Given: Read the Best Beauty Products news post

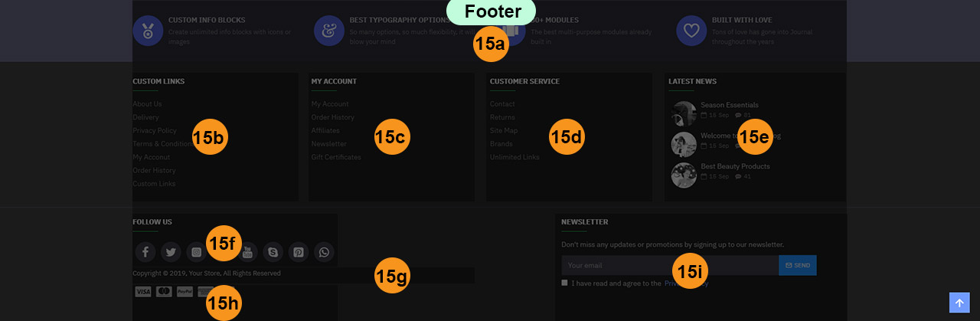Looking at the screenshot, I should 736,166.
